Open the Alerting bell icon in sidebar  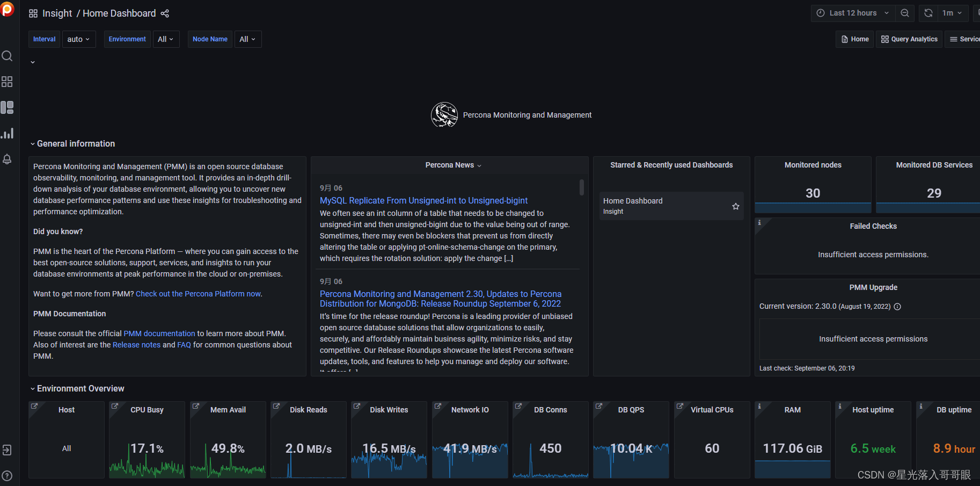7,159
